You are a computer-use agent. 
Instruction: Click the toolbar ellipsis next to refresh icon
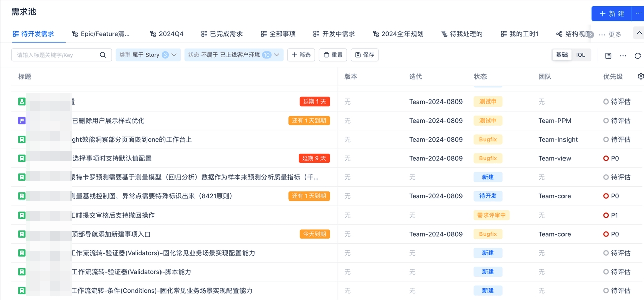(x=623, y=55)
